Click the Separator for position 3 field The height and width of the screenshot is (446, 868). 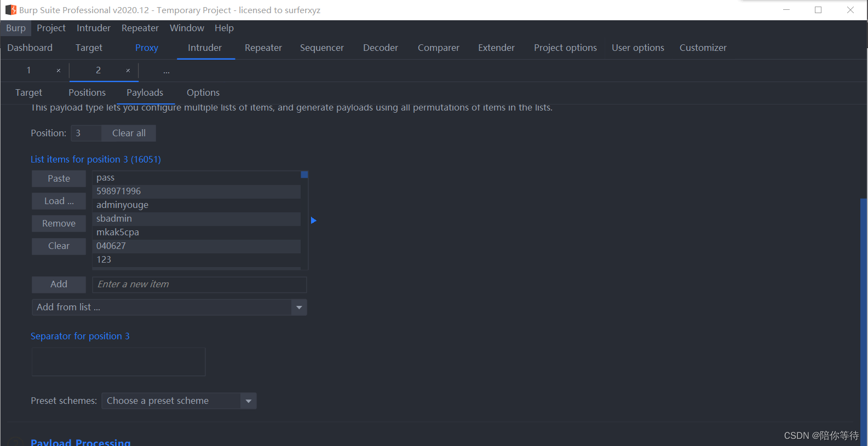[118, 362]
